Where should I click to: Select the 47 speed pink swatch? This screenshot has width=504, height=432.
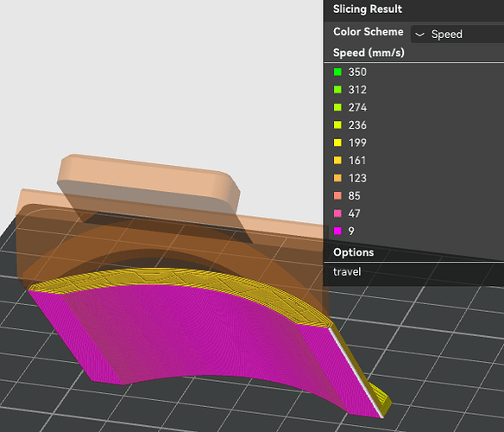(x=337, y=213)
